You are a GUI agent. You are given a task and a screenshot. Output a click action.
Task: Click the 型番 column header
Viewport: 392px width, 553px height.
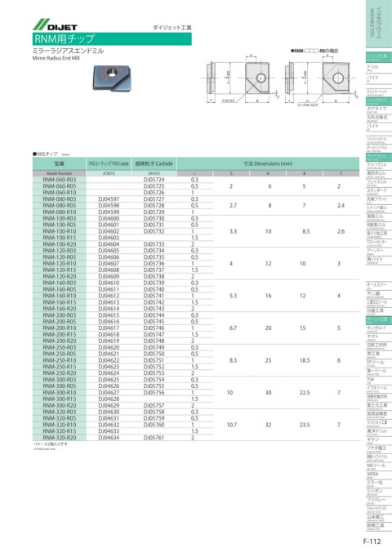60,163
